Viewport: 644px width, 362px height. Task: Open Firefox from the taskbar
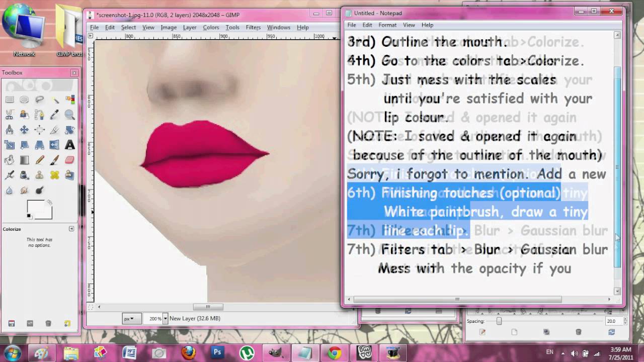(189, 352)
